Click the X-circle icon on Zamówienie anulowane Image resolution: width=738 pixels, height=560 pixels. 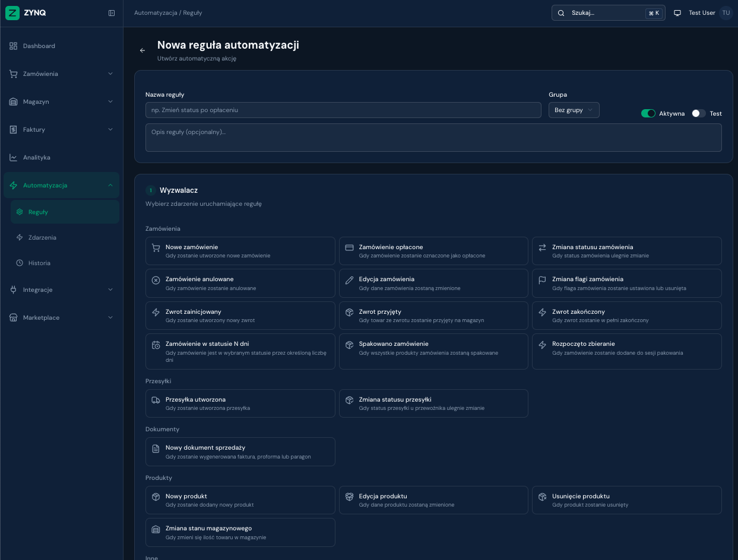[x=156, y=280]
